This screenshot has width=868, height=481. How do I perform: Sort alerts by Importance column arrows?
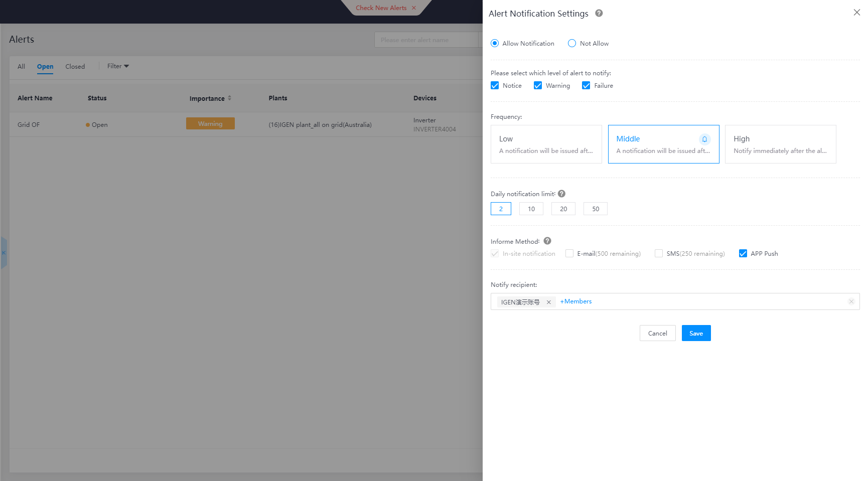(x=229, y=98)
